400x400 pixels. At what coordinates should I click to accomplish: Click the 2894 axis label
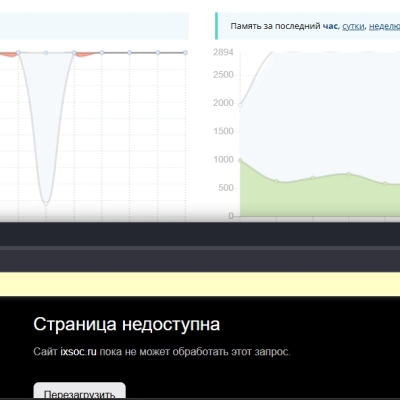click(x=223, y=52)
